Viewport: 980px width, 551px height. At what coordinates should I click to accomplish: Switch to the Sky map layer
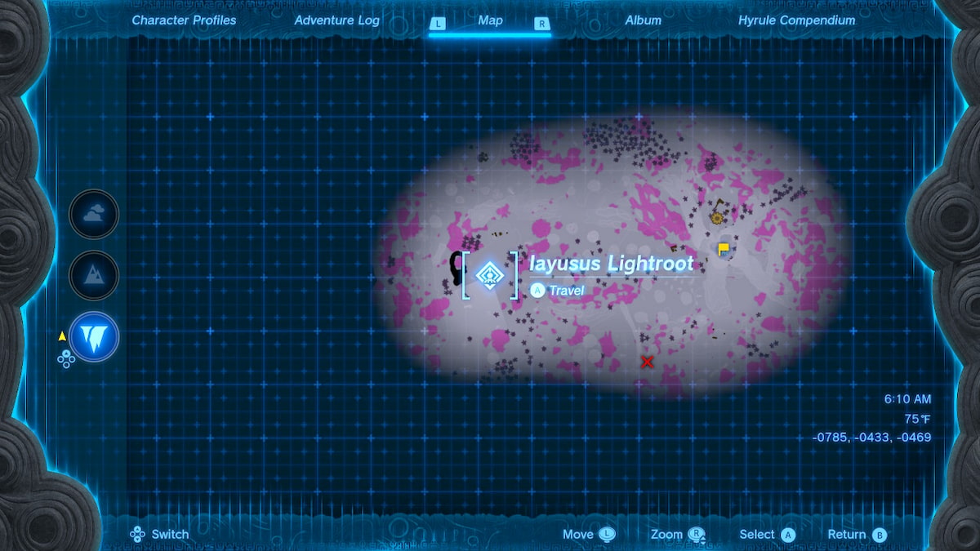click(x=94, y=214)
